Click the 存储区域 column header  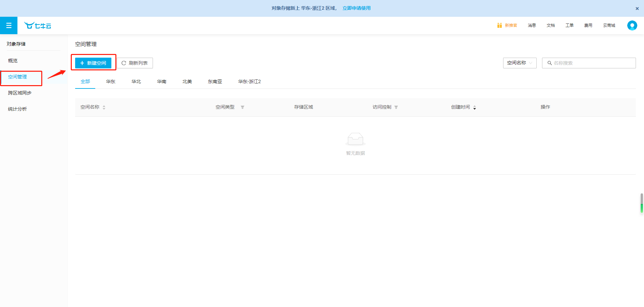pos(304,107)
